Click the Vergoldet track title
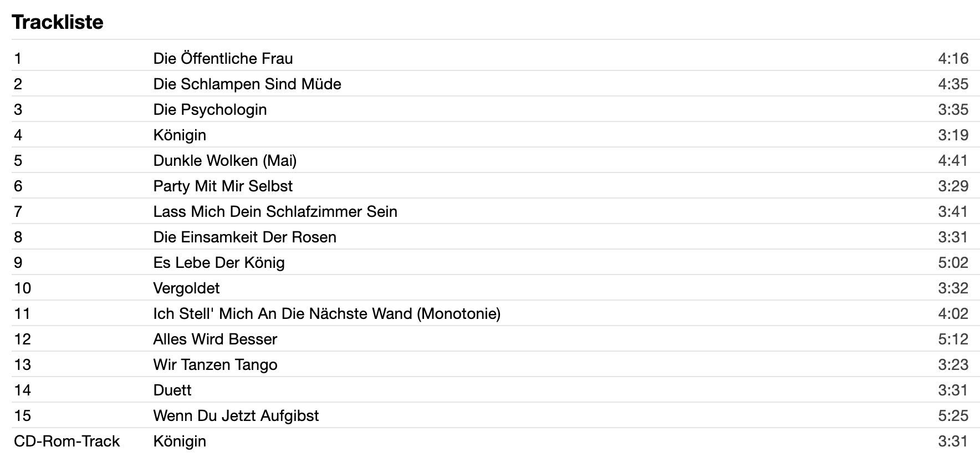The image size is (980, 467). coord(186,288)
